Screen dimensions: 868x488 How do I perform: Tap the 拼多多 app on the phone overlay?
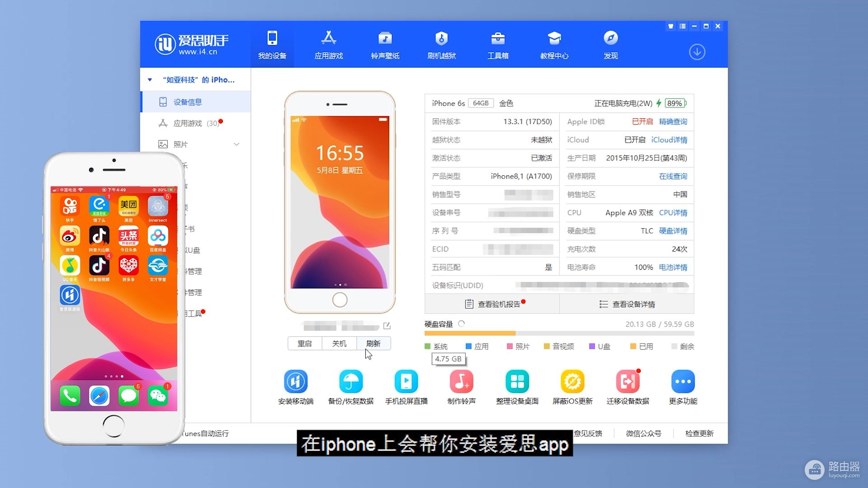[128, 266]
